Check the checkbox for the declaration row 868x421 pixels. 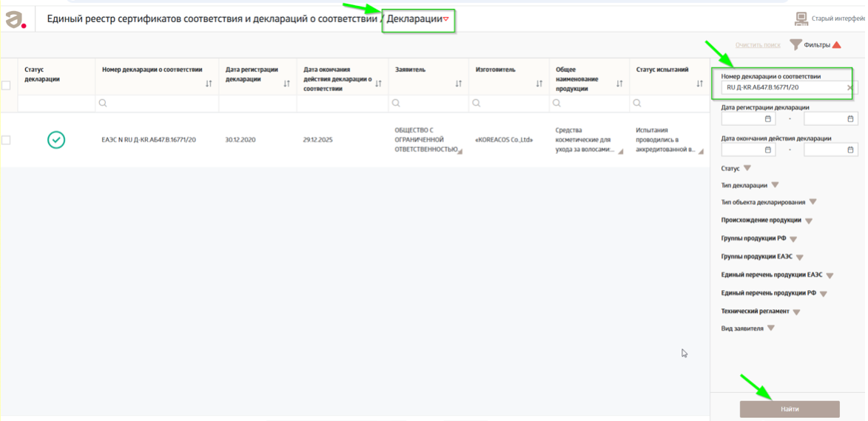pyautogui.click(x=6, y=140)
